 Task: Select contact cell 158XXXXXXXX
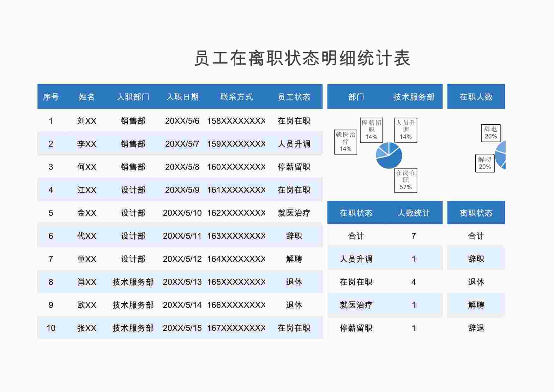[x=237, y=121]
